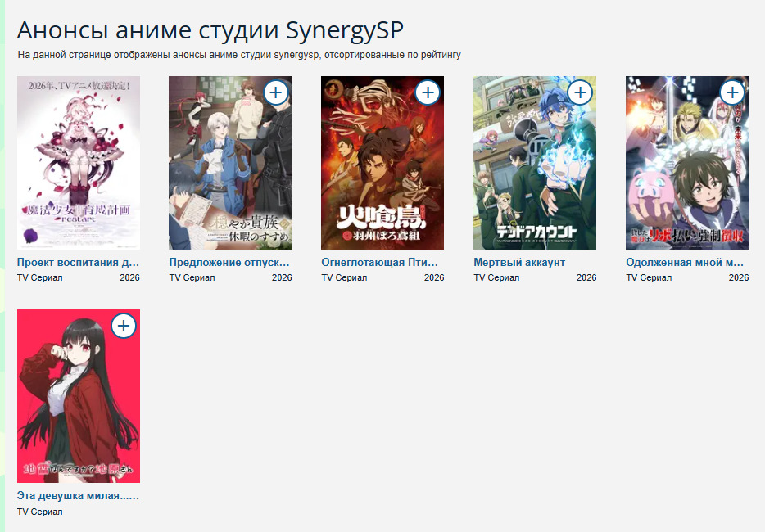
Task: Click the magical girl project poster thumbnail
Action: (x=79, y=163)
